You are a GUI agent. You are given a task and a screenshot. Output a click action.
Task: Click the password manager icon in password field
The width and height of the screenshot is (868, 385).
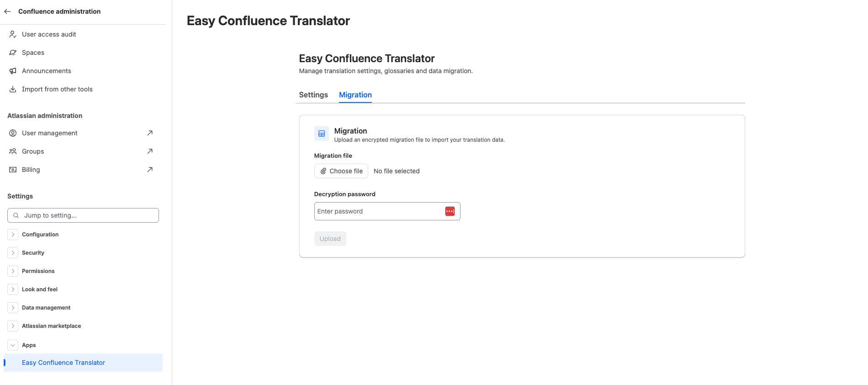click(x=450, y=211)
